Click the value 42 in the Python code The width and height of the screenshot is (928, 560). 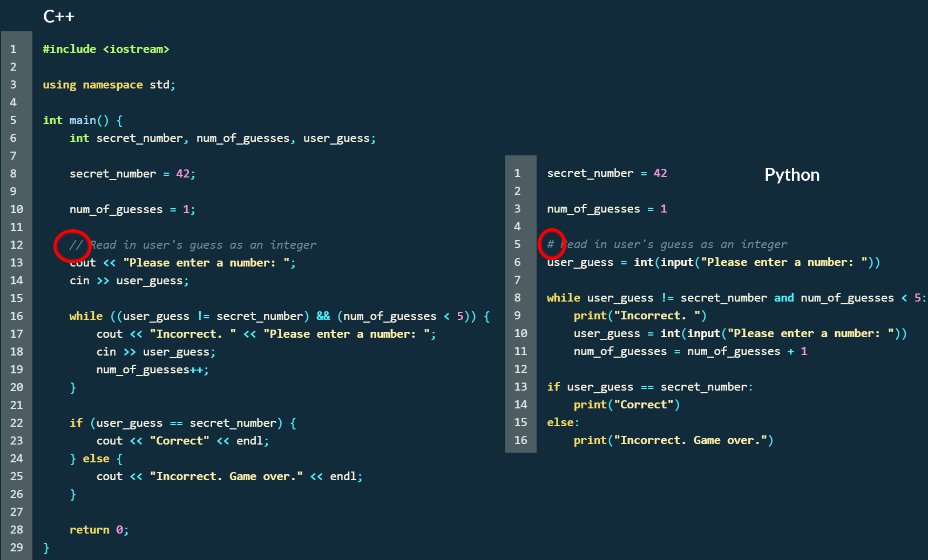[660, 173]
